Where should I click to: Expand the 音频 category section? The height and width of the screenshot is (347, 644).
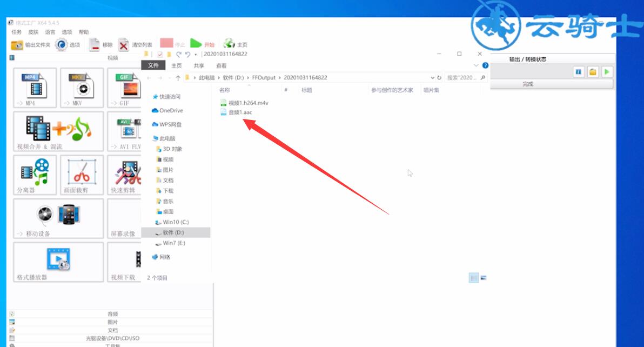110,313
